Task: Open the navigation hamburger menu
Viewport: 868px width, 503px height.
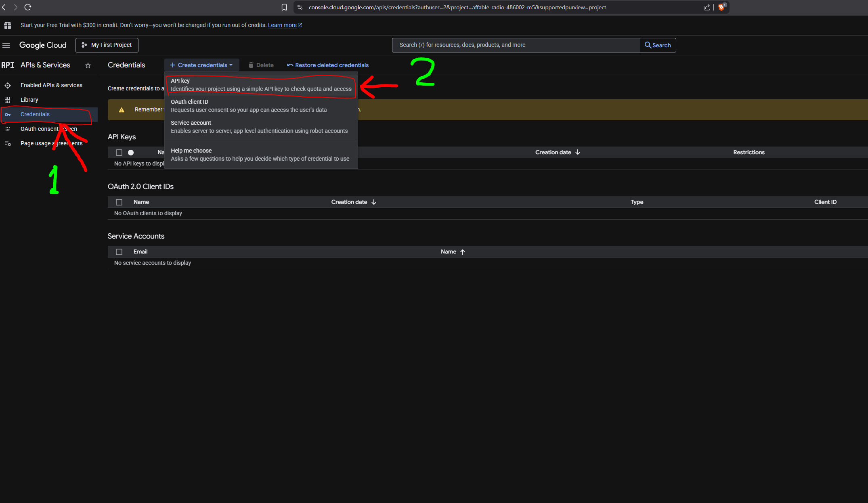Action: click(6, 45)
